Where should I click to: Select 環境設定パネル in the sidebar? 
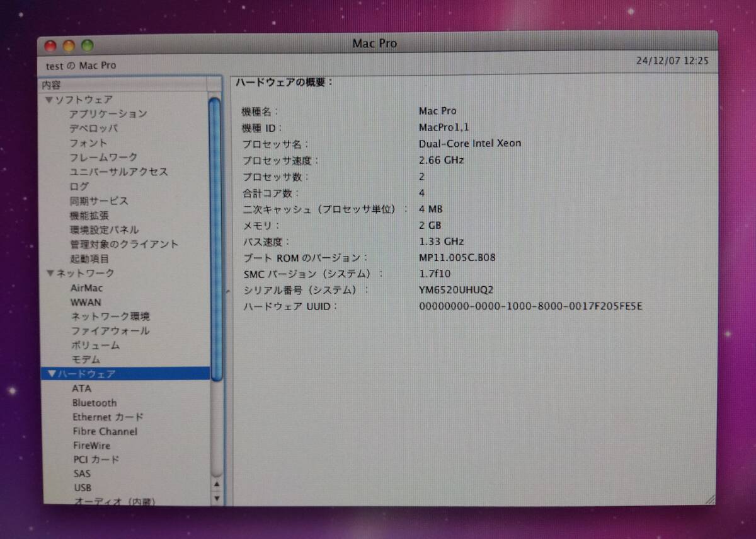pyautogui.click(x=104, y=230)
